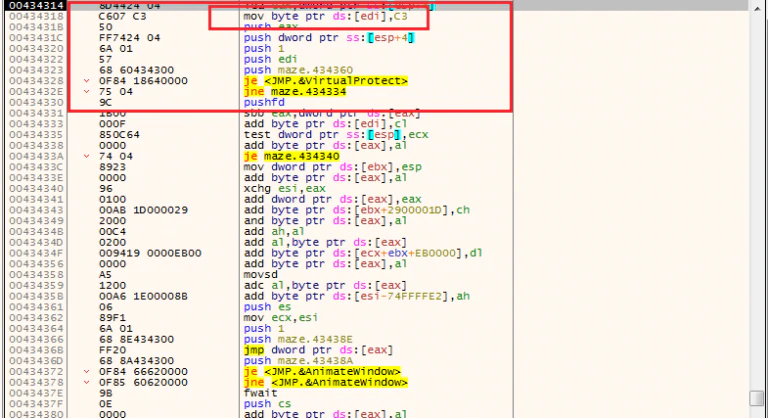Select instruction 'add byte ptr ds:[esi-74FFFFE2],ah'
The image size is (768, 418).
tap(357, 296)
